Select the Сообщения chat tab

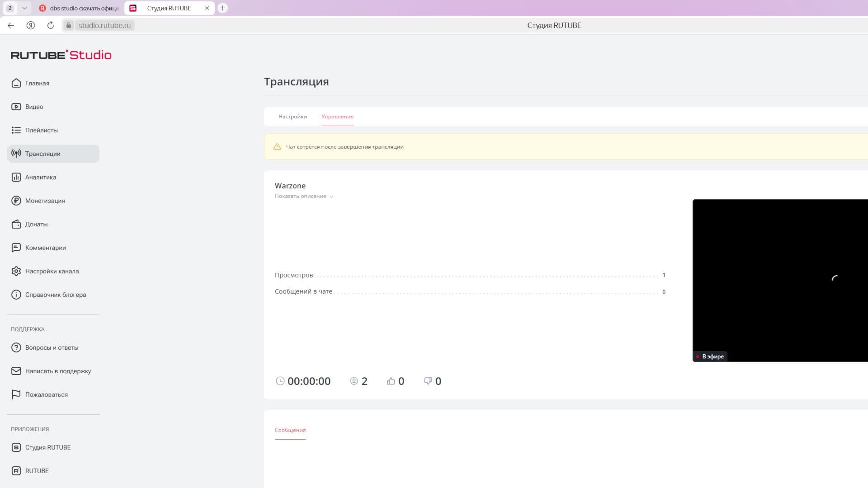(x=290, y=430)
